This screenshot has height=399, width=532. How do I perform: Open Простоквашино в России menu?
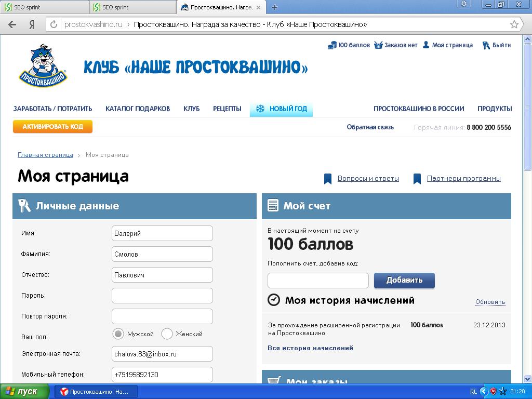pos(419,109)
